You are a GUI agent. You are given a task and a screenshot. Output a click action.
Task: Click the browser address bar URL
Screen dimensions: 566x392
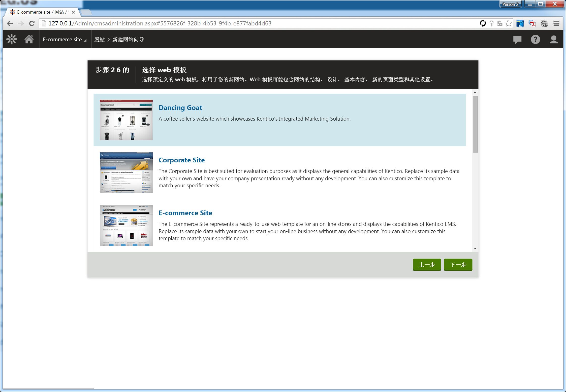pyautogui.click(x=160, y=23)
